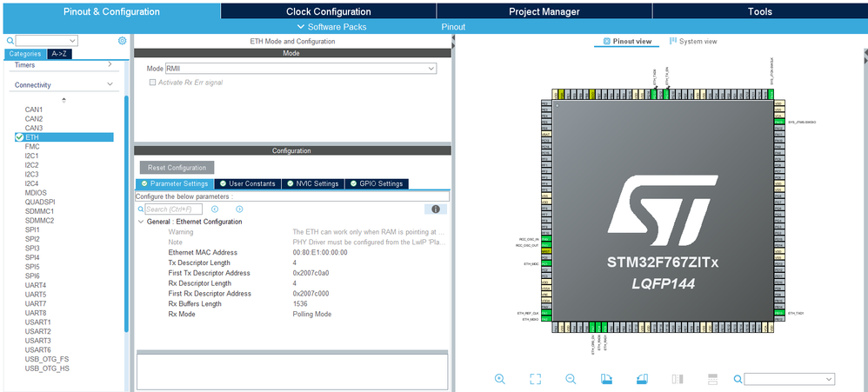This screenshot has width=868, height=392.
Task: Click the sort arrows above CAN1
Action: coord(63,100)
